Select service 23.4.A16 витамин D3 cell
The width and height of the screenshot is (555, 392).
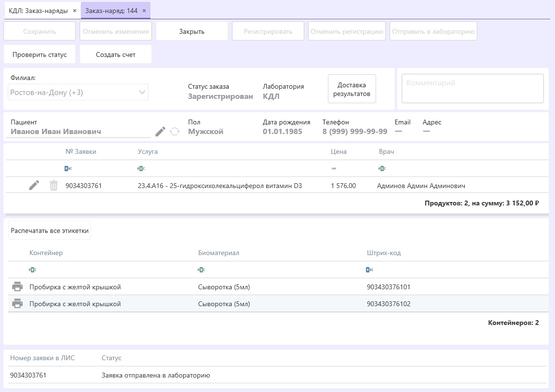[x=220, y=186]
